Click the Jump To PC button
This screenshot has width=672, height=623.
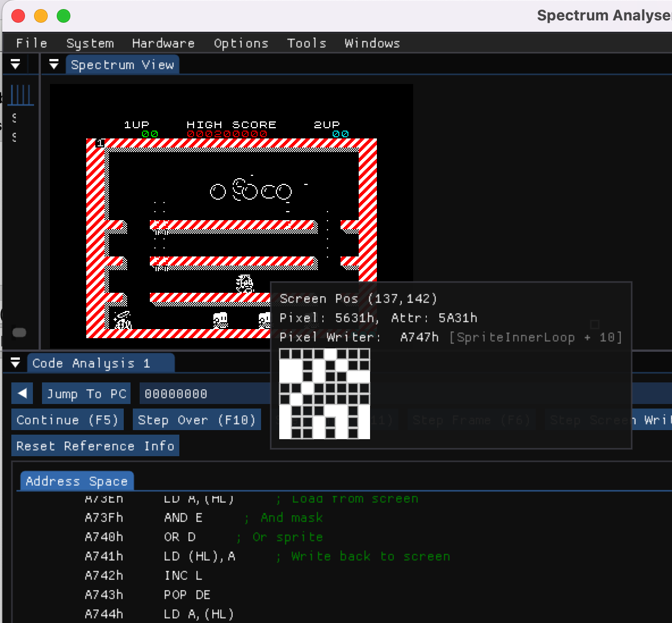tap(86, 393)
